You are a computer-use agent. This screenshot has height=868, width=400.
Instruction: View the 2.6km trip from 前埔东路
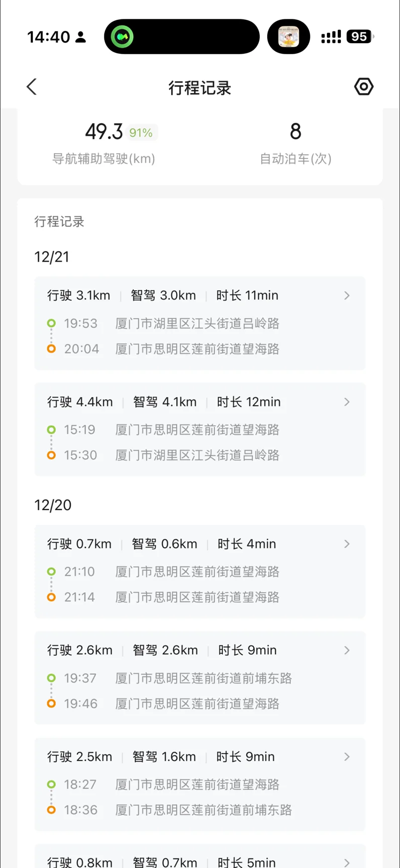click(x=199, y=678)
